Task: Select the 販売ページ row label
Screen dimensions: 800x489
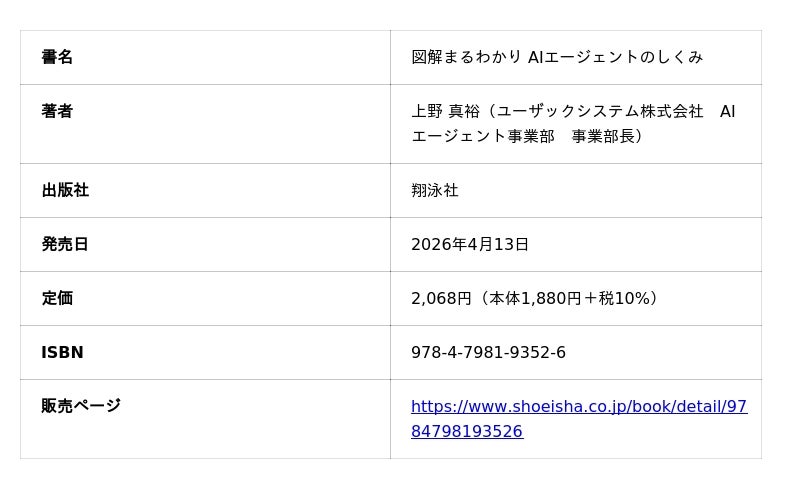Action: (81, 407)
